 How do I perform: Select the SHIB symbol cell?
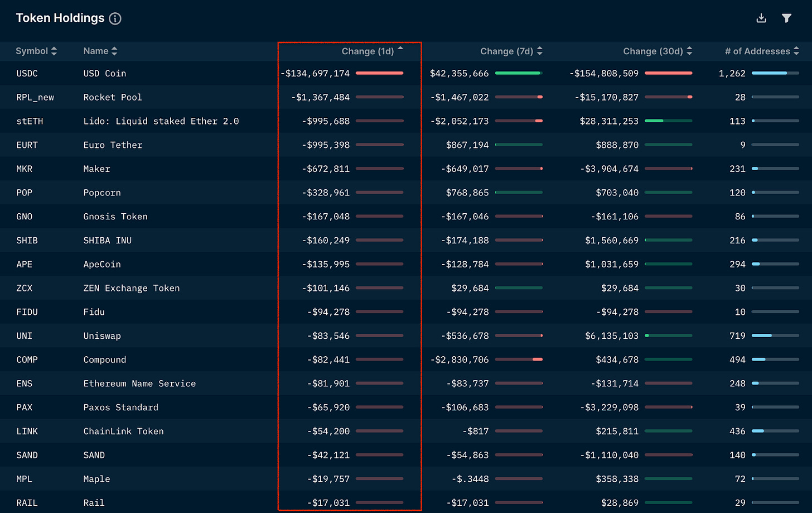27,241
